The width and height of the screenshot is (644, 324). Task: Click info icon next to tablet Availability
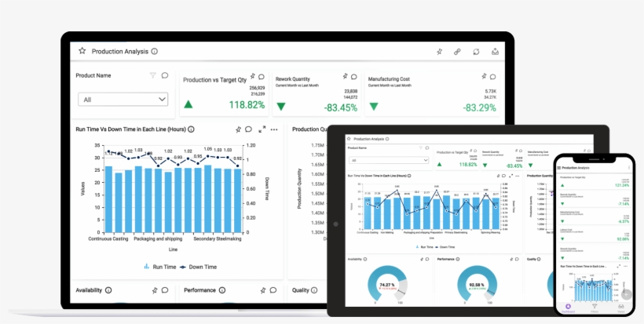[365, 259]
